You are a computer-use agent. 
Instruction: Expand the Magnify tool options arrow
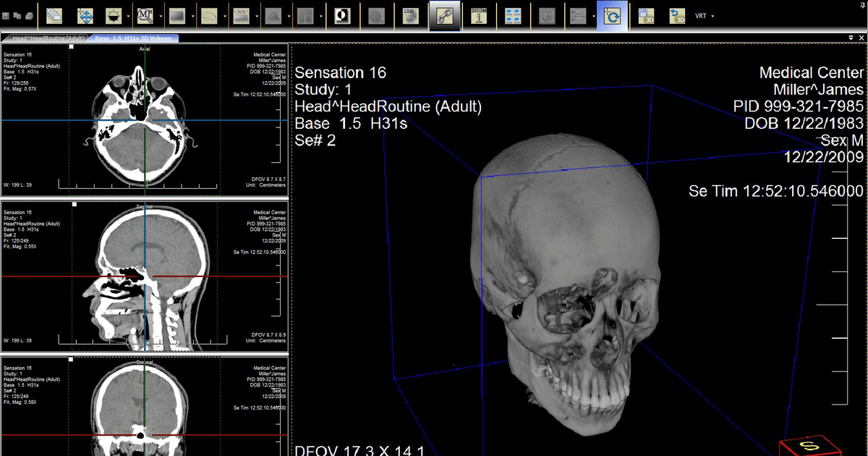[x=159, y=15]
